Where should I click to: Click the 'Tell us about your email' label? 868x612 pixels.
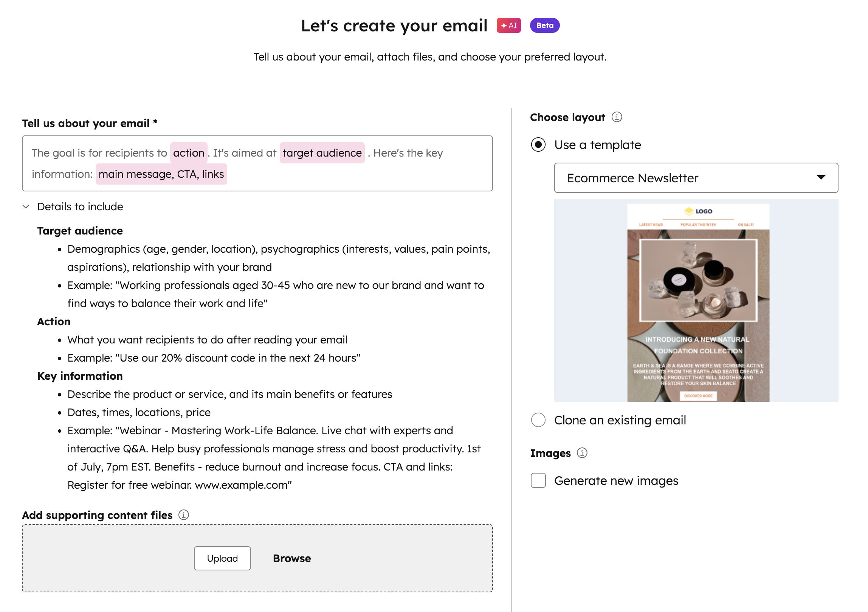click(x=90, y=123)
